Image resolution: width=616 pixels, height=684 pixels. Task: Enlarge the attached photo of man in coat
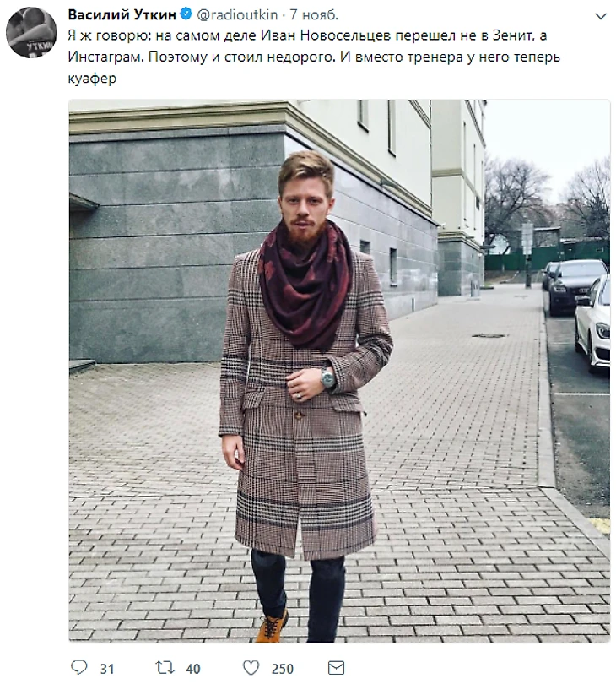(339, 371)
